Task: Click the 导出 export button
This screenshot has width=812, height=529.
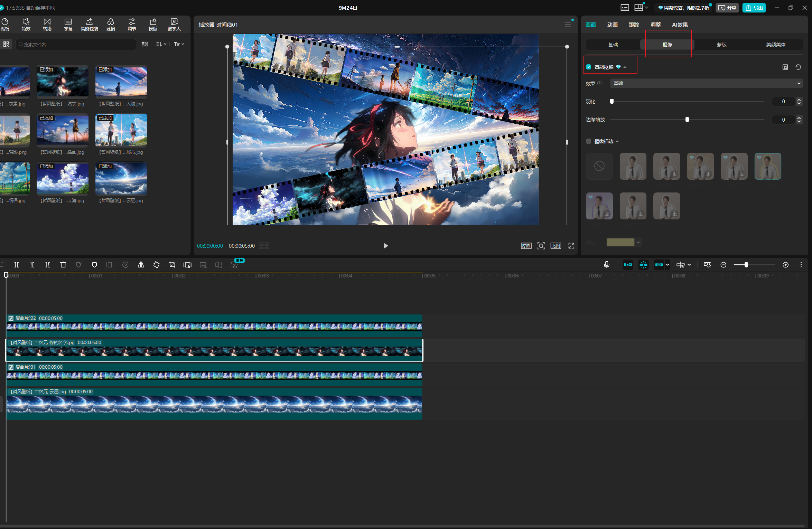Action: point(754,8)
